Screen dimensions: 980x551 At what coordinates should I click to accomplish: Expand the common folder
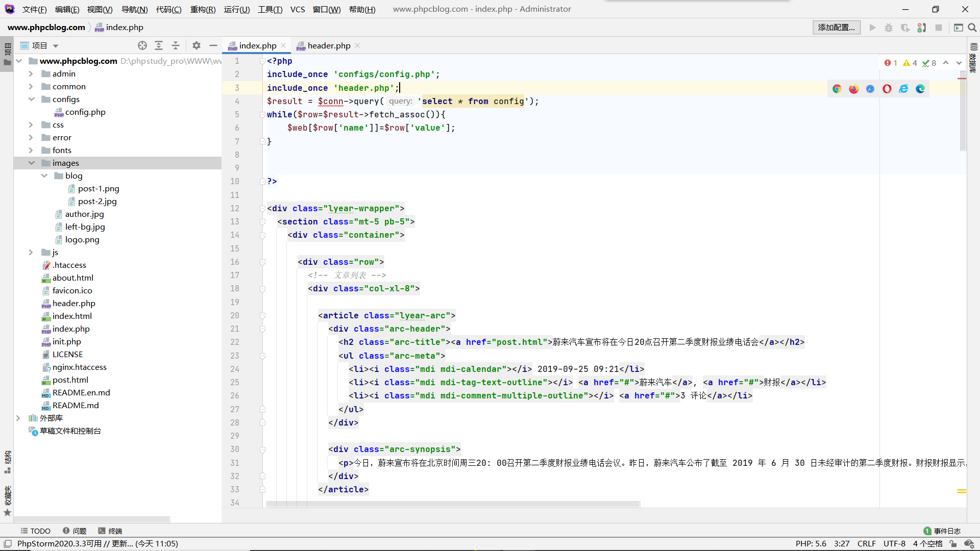[x=31, y=86]
